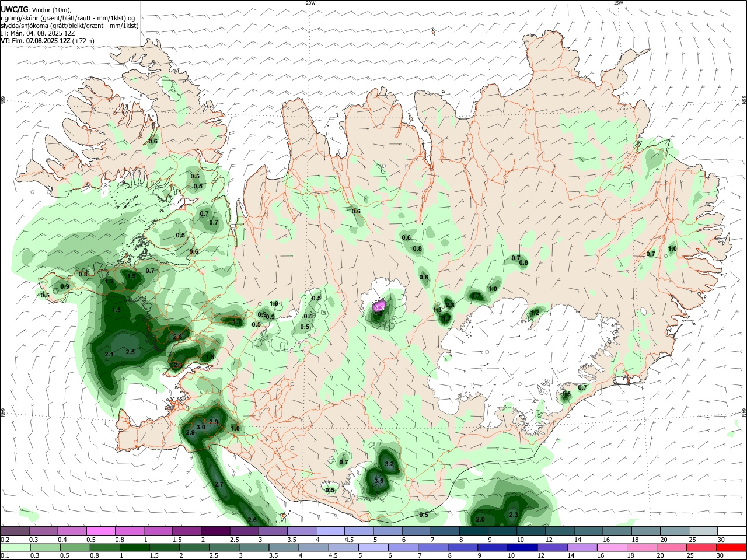747x560 pixels.
Task: Select the VT: Fim. 07.08.2025 12Z line
Action: point(47,41)
